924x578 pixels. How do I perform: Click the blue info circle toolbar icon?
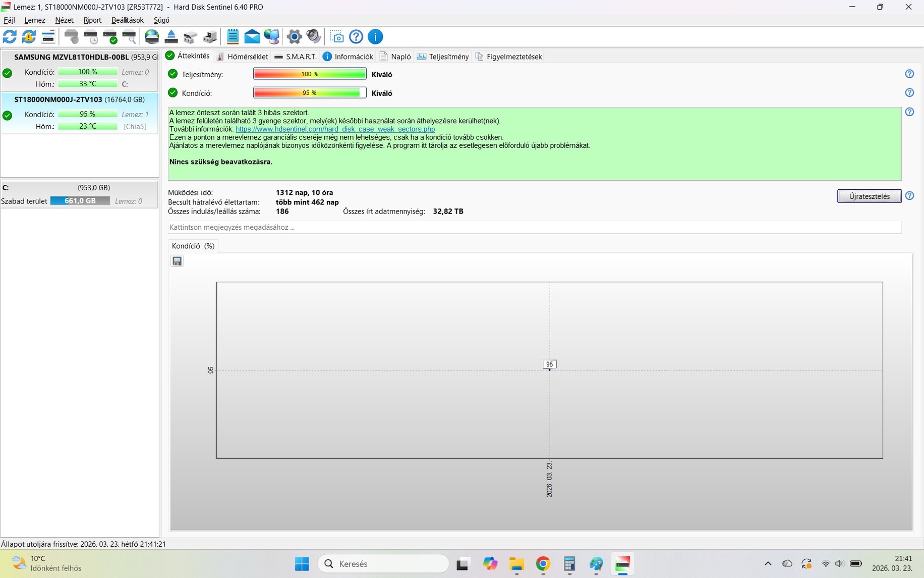(x=375, y=37)
